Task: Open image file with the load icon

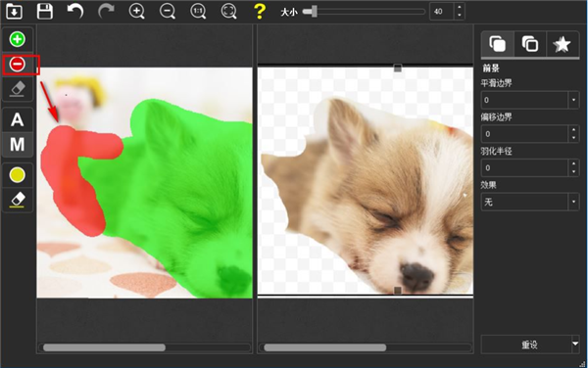Action: pos(15,11)
